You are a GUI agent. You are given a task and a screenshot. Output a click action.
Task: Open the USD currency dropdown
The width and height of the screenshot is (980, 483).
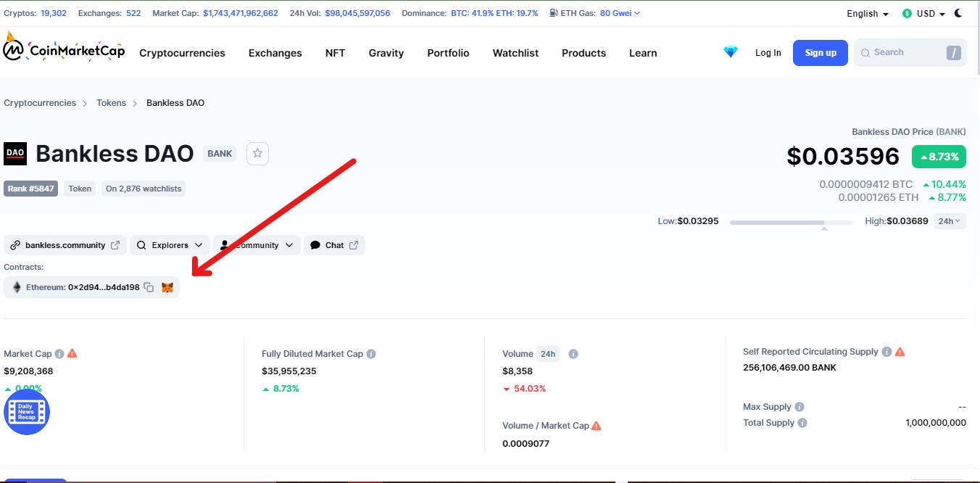pyautogui.click(x=923, y=14)
